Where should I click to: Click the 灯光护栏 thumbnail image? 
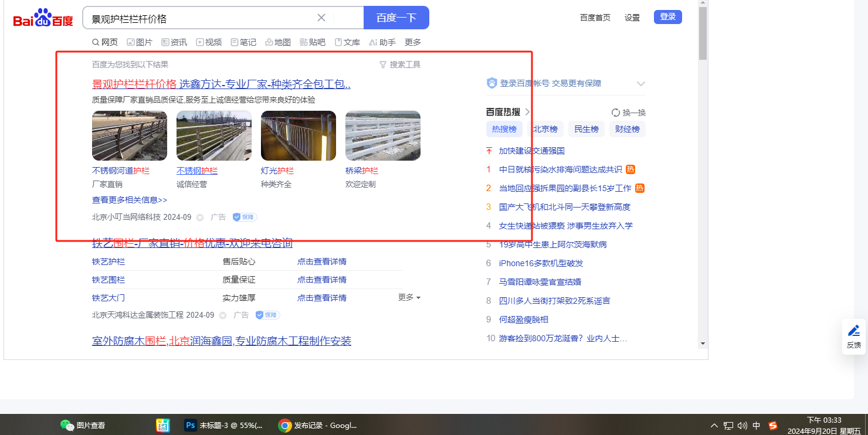tap(299, 136)
